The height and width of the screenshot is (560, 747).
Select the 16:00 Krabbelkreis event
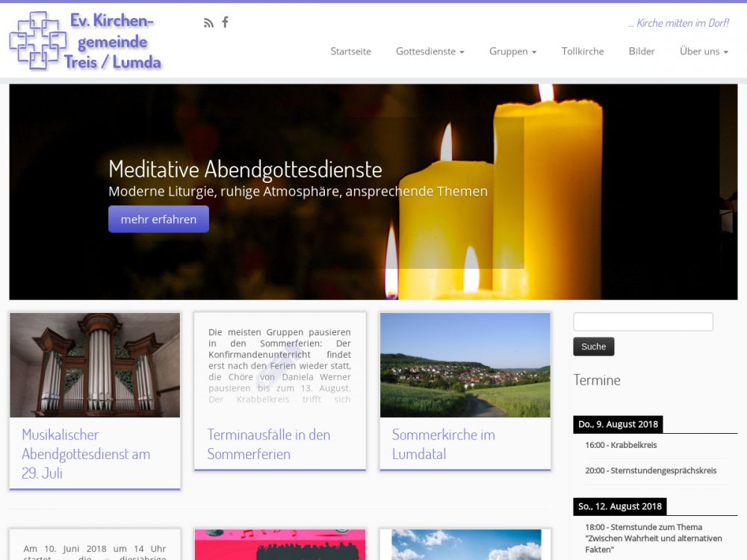tap(621, 445)
